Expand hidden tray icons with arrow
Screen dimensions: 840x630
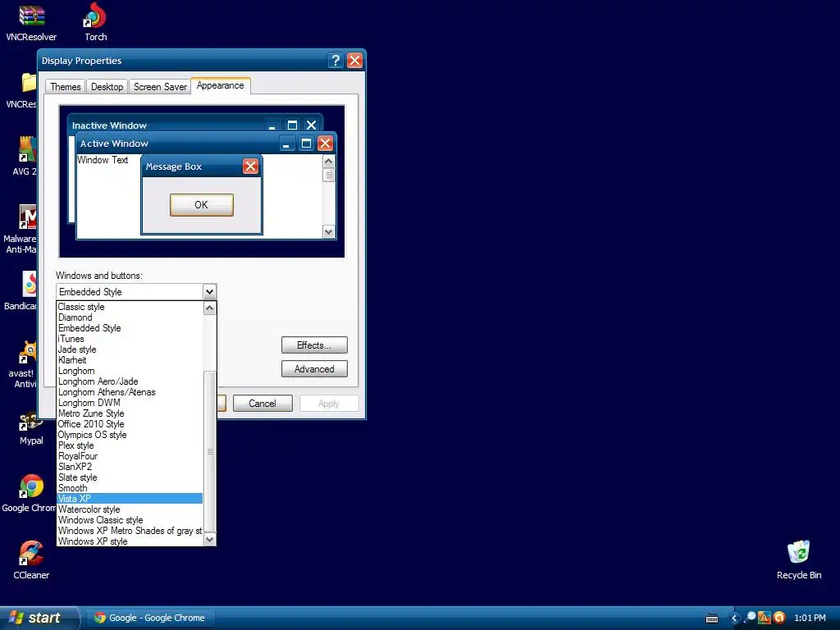pyautogui.click(x=734, y=619)
